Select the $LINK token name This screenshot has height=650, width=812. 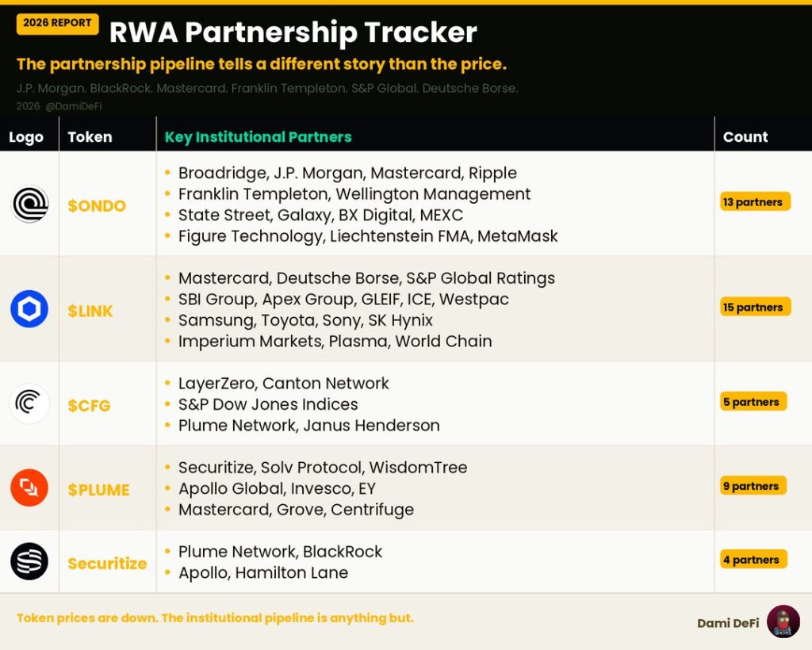[x=90, y=311]
